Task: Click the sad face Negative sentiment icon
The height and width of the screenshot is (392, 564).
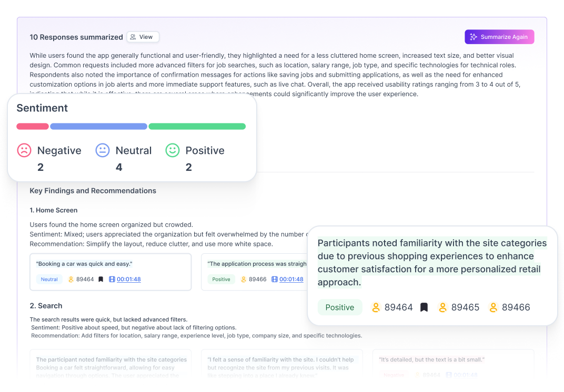Action: point(24,150)
